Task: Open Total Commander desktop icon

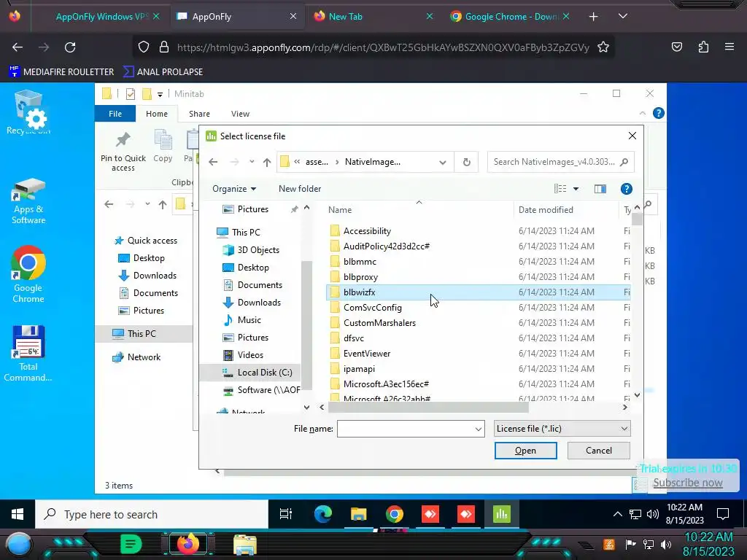Action: 28,354
